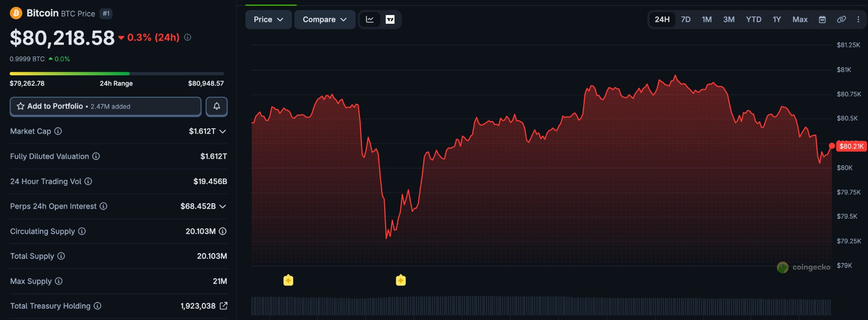Open Max Supply info icon
The image size is (868, 320).
point(58,281)
